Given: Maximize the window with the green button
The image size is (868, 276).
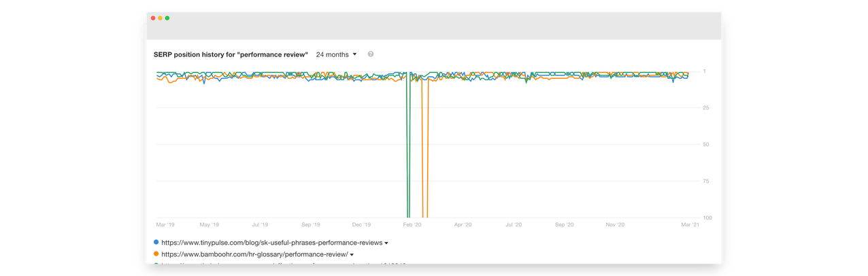Looking at the screenshot, I should tap(167, 18).
